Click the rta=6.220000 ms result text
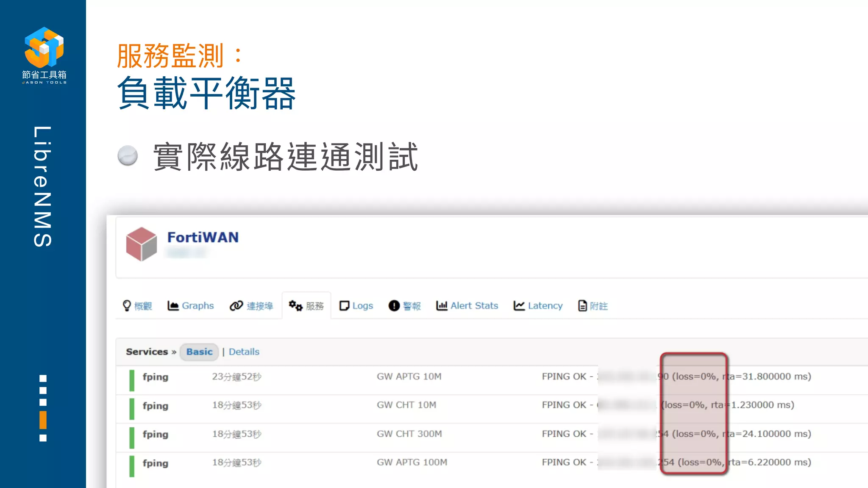Screen dimensions: 868x488 pos(769,462)
